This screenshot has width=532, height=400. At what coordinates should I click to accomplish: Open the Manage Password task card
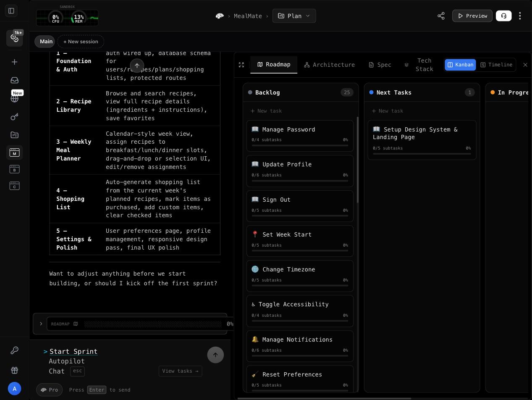point(300,136)
